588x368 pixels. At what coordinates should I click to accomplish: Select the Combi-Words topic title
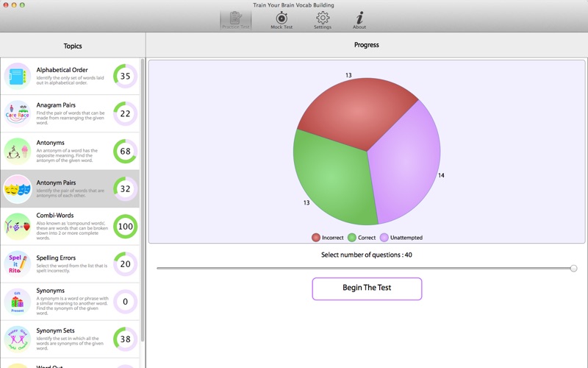pyautogui.click(x=54, y=215)
